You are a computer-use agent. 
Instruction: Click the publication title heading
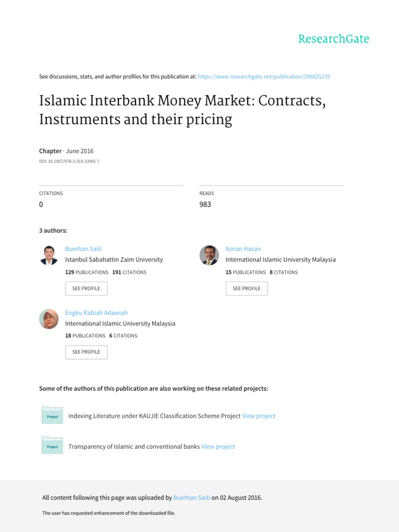pos(182,110)
